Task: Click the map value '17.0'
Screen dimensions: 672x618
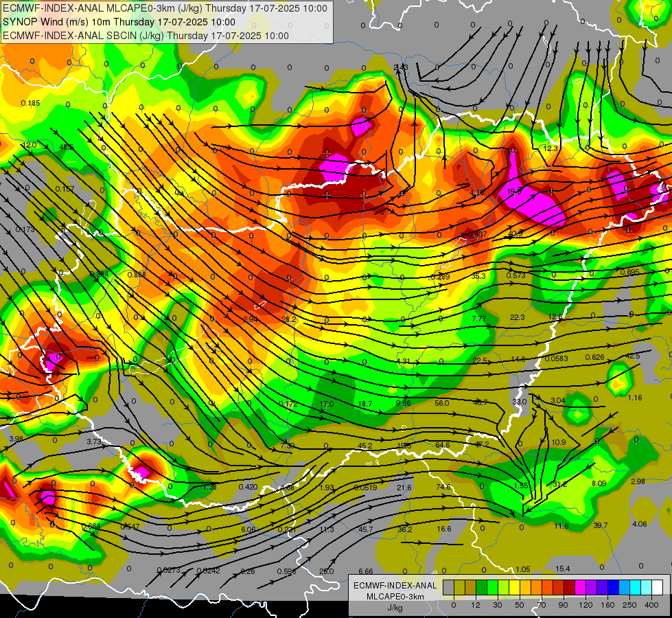Action: tap(327, 404)
